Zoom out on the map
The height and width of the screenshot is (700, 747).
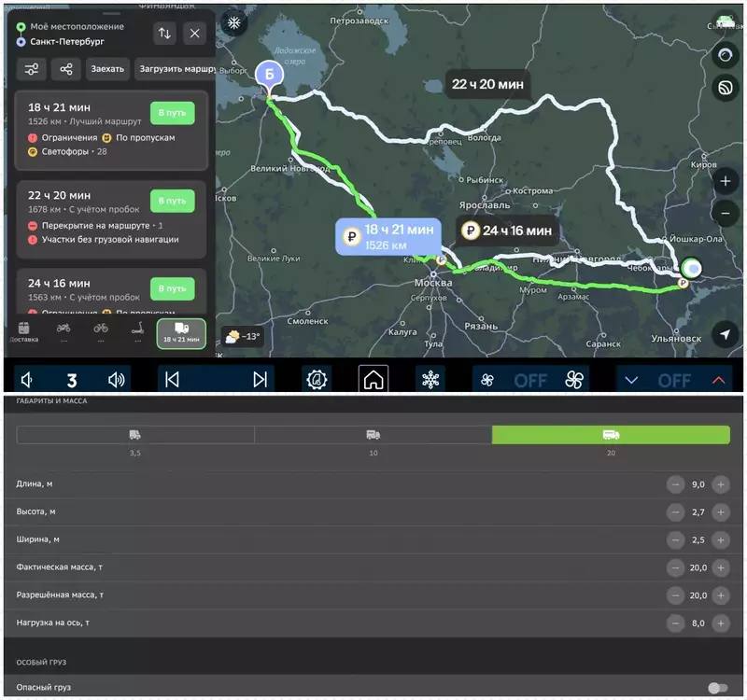click(x=726, y=214)
